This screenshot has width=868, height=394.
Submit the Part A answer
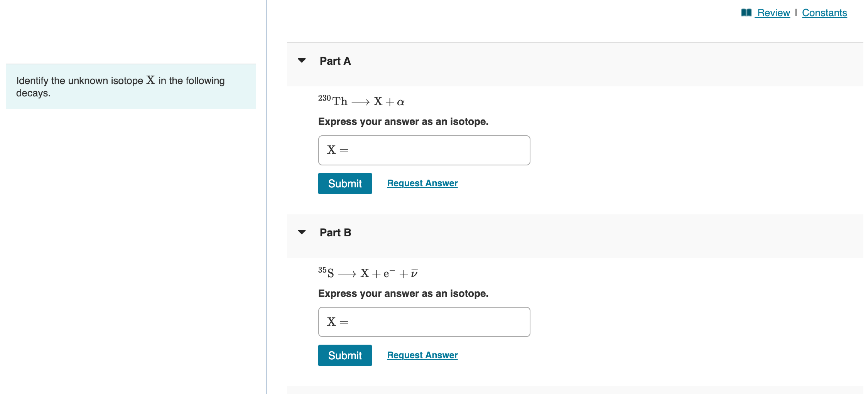tap(345, 184)
